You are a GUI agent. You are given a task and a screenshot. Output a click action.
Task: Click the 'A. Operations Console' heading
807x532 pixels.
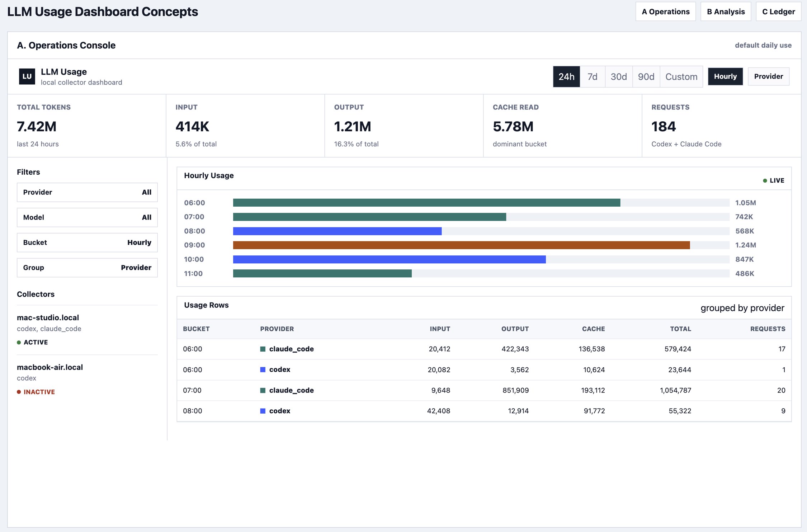(x=66, y=45)
